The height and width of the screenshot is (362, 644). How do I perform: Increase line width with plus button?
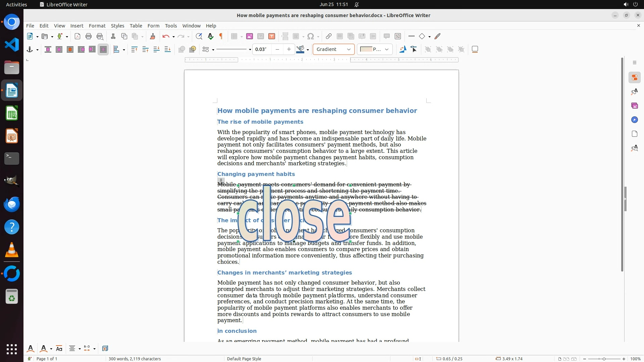click(289, 49)
